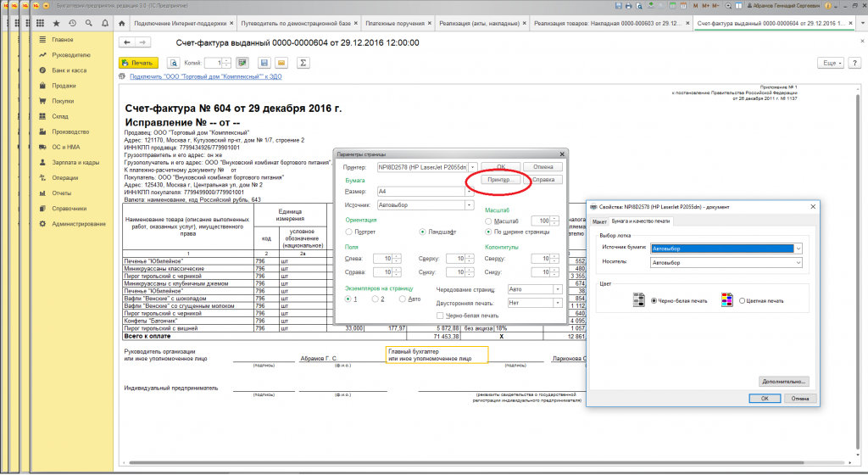868x475 pixels.
Task: Enable Черно-белая печать checkbox in page parameters
Action: pos(440,316)
